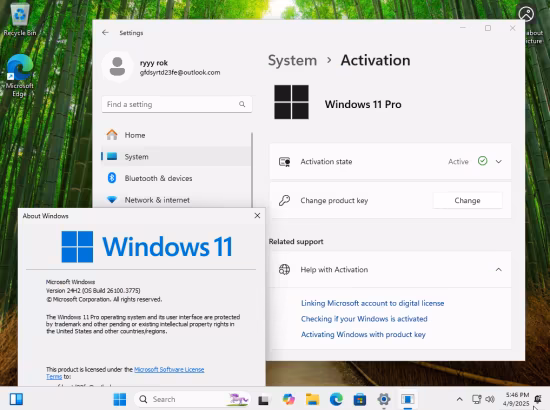Click the globe icon beside Help with Activation
Image resolution: width=550 pixels, height=410 pixels.
pyautogui.click(x=284, y=269)
